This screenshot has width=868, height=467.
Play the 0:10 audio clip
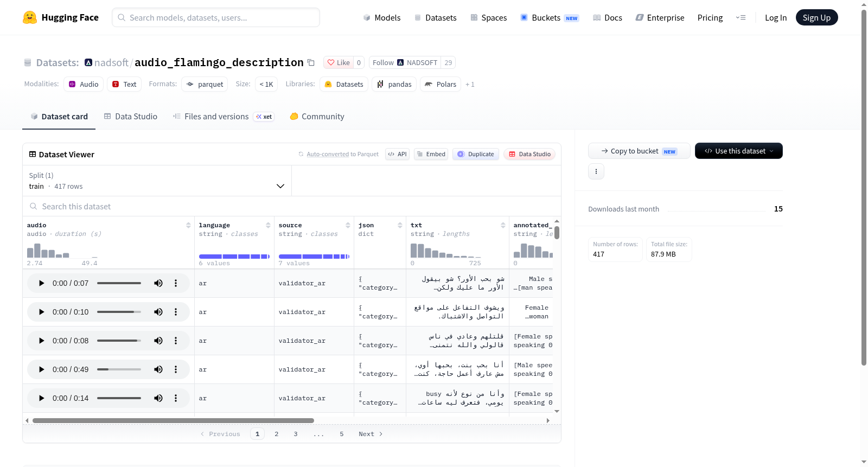41,312
